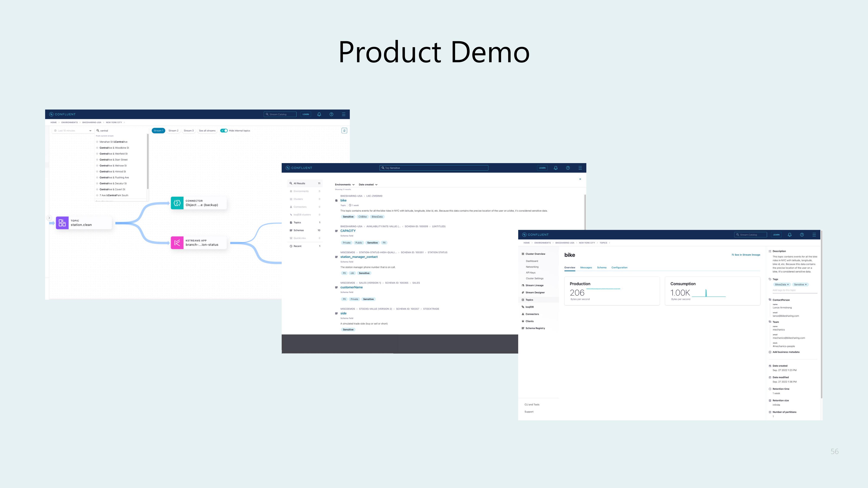Click search results vertical scrollbar
The height and width of the screenshot is (488, 868).
[x=585, y=212]
